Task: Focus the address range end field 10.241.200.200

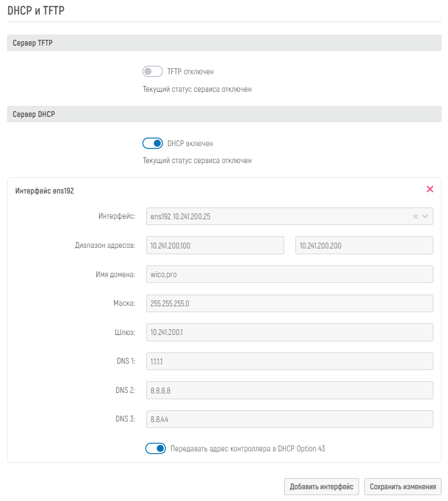Action: 364,246
